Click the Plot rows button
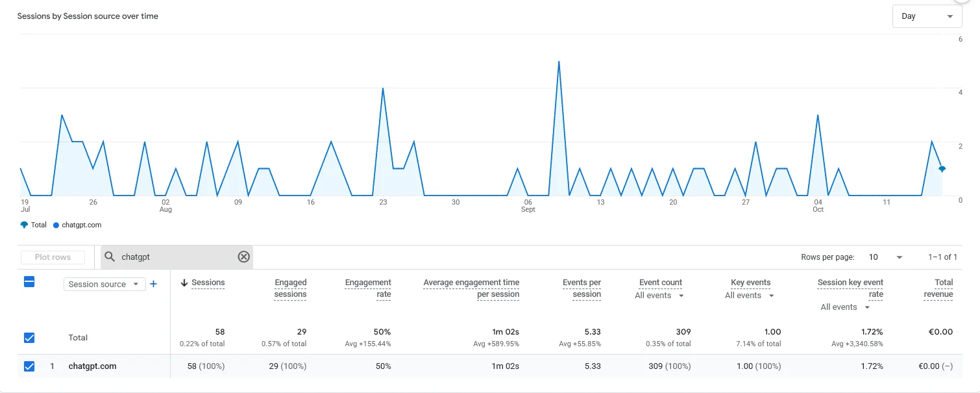The width and height of the screenshot is (980, 393). 53,257
